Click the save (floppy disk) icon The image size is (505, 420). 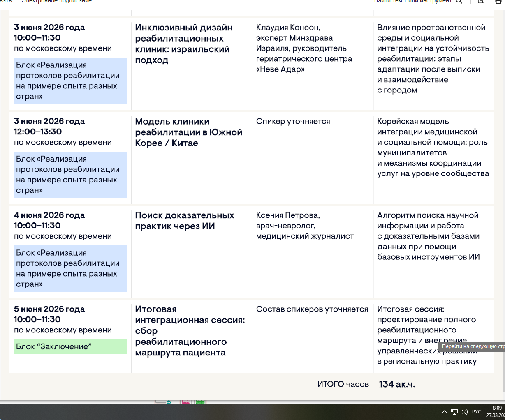[481, 2]
